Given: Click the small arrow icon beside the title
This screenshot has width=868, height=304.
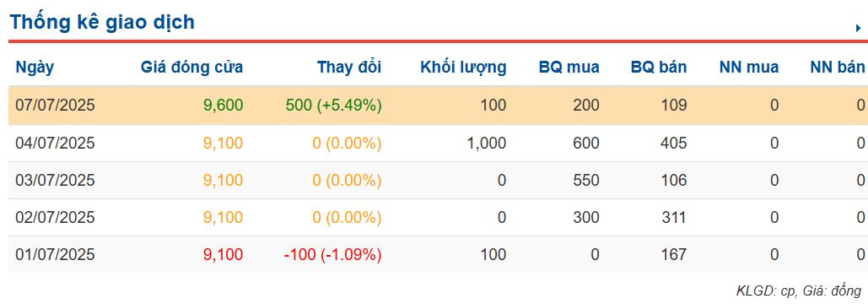Looking at the screenshot, I should pyautogui.click(x=859, y=28).
